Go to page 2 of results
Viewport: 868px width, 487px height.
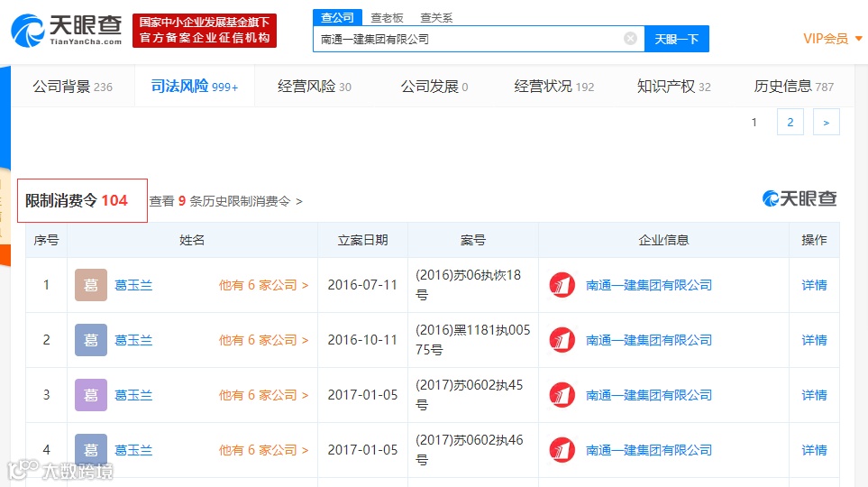click(790, 122)
